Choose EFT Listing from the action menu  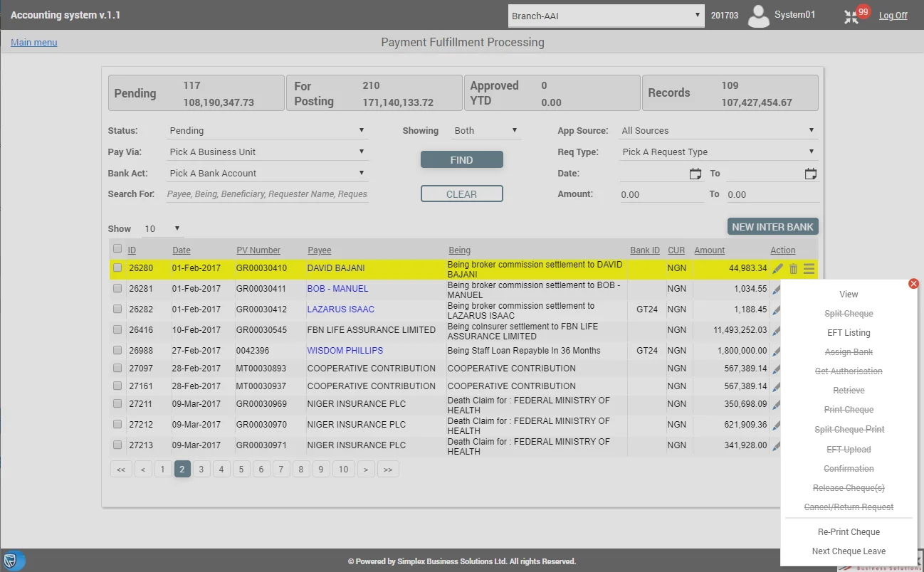click(849, 333)
